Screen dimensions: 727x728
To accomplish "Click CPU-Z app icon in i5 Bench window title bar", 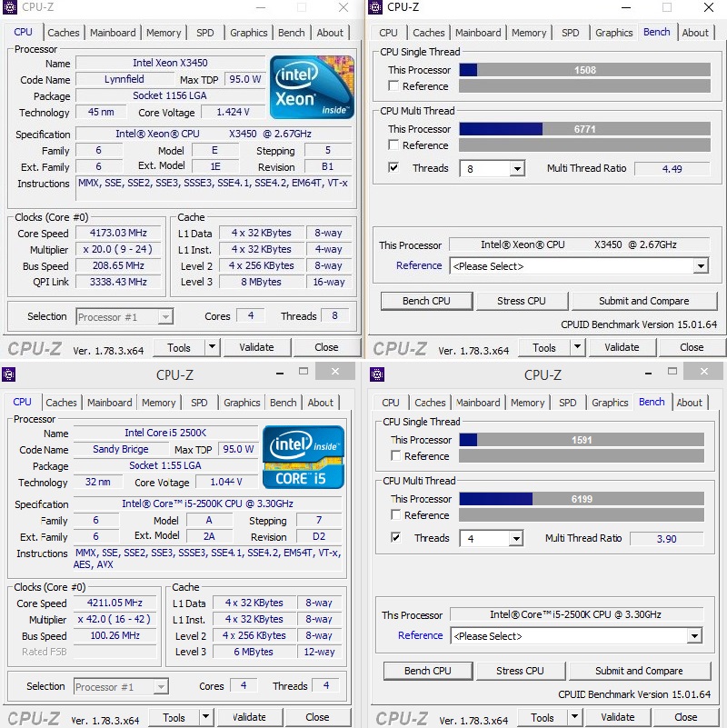I will pyautogui.click(x=377, y=374).
